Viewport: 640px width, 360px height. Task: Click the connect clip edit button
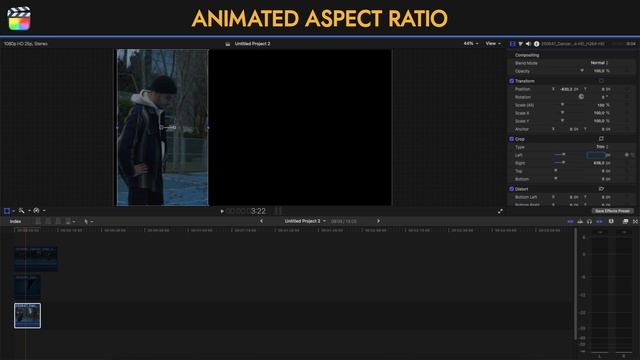click(x=38, y=221)
